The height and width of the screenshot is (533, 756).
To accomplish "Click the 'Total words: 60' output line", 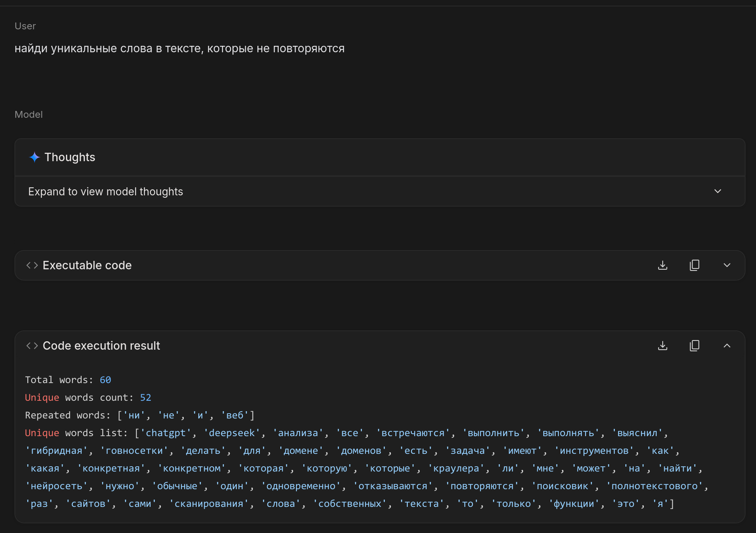I will [x=68, y=380].
